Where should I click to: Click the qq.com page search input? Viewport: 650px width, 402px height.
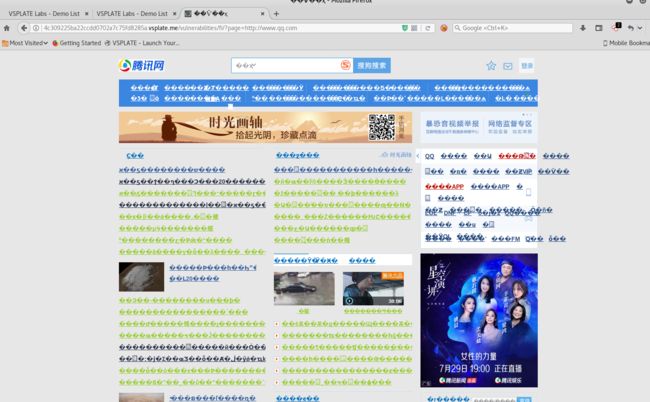[286, 65]
